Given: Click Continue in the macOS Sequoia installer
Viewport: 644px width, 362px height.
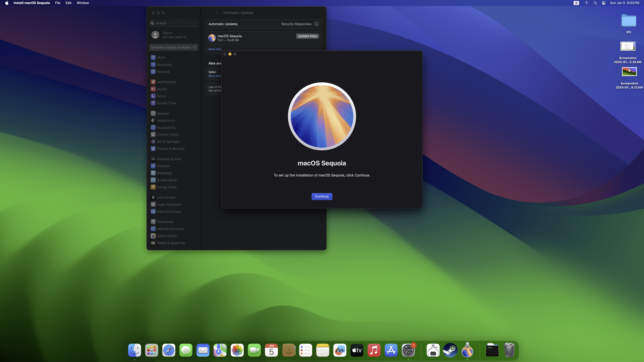Looking at the screenshot, I should pos(322,196).
